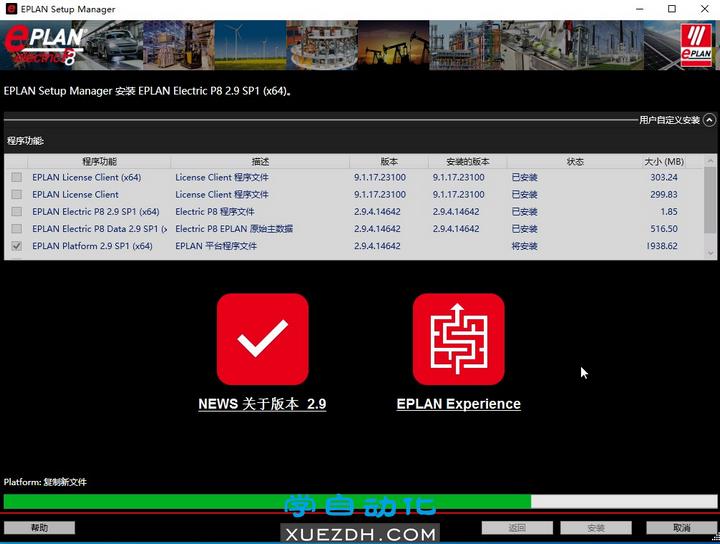Viewport: 720px width, 544px height.
Task: Click the red checkmark NEWS icon
Action: click(x=262, y=339)
